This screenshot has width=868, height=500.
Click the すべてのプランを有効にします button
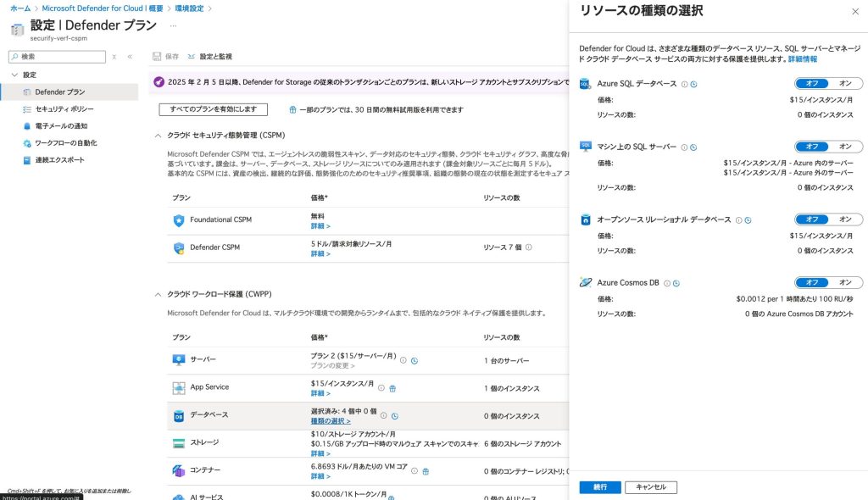pyautogui.click(x=213, y=109)
